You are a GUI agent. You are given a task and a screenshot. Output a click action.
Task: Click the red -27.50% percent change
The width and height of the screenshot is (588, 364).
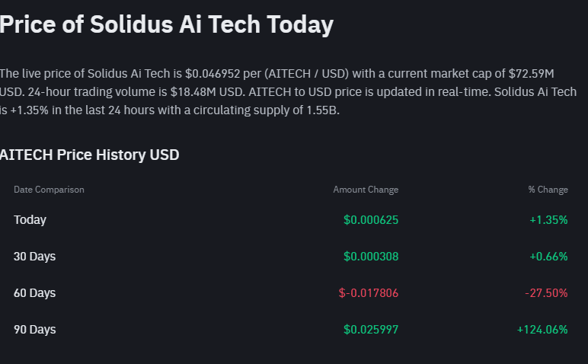pyautogui.click(x=546, y=292)
